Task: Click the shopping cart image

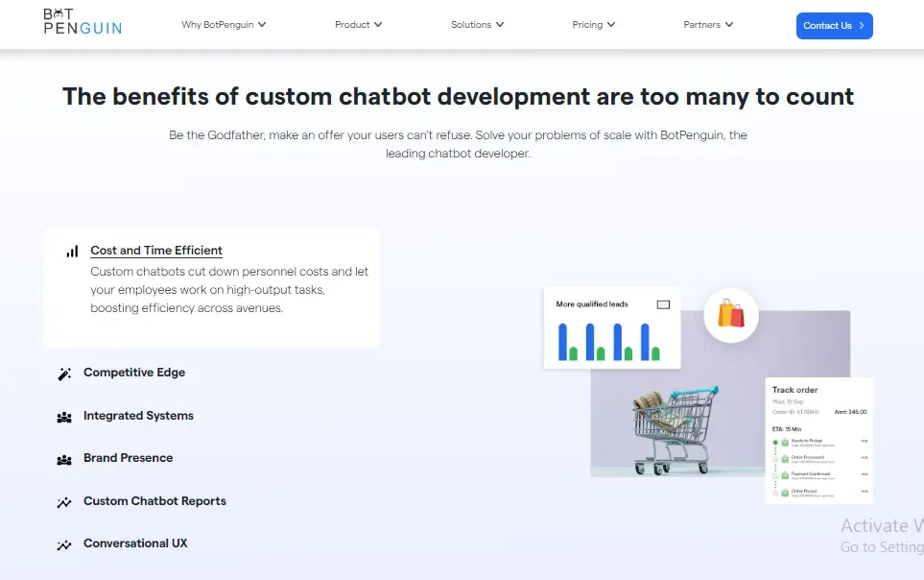Action: [677, 429]
